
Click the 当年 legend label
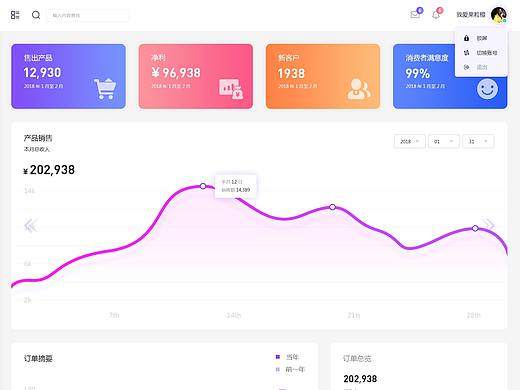tap(292, 357)
